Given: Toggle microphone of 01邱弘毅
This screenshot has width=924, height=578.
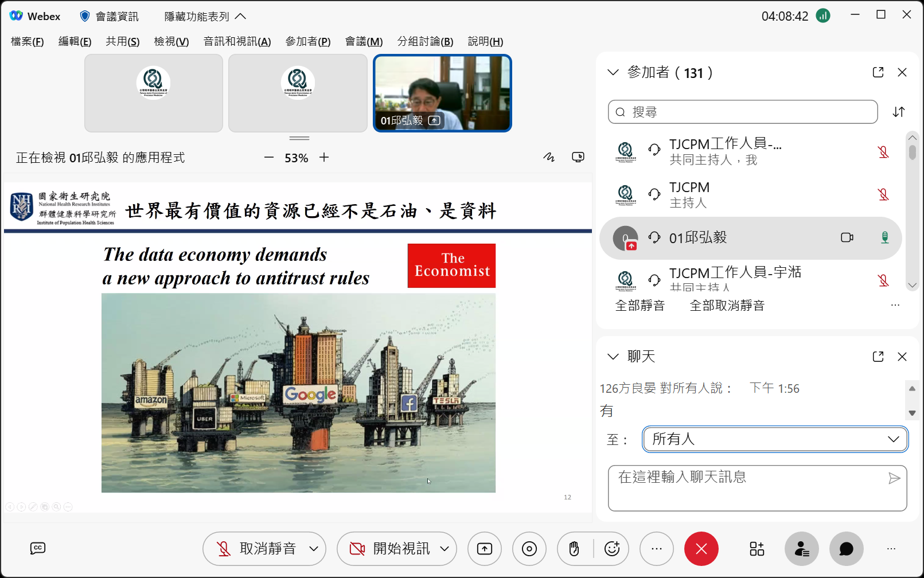Looking at the screenshot, I should point(885,237).
